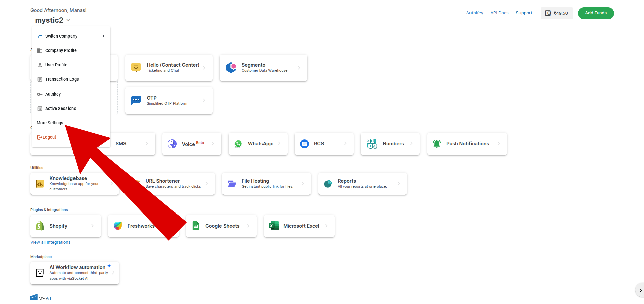The width and height of the screenshot is (644, 304).
Task: Click the wallet balance icon
Action: point(548,13)
